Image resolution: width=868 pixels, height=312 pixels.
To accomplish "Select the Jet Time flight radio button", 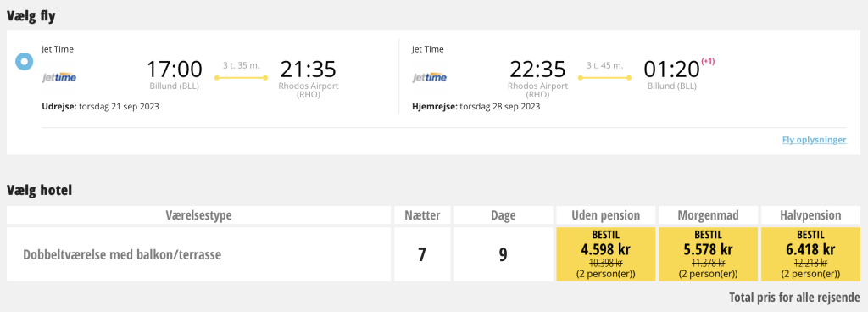I will coord(25,61).
